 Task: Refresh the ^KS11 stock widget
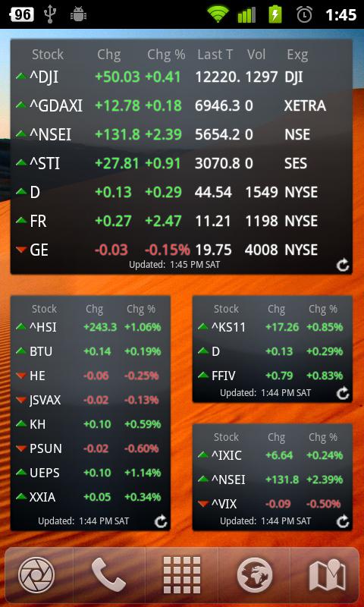pos(342,393)
